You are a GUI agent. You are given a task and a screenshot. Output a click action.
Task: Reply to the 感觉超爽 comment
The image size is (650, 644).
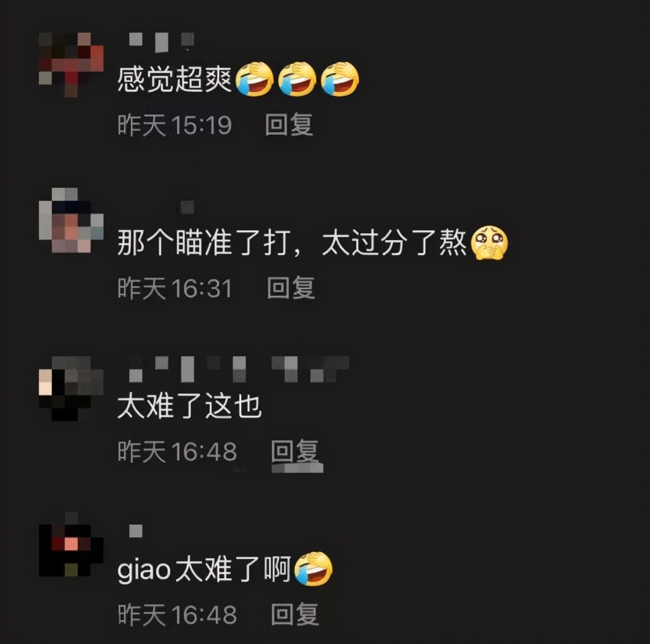coord(289,124)
